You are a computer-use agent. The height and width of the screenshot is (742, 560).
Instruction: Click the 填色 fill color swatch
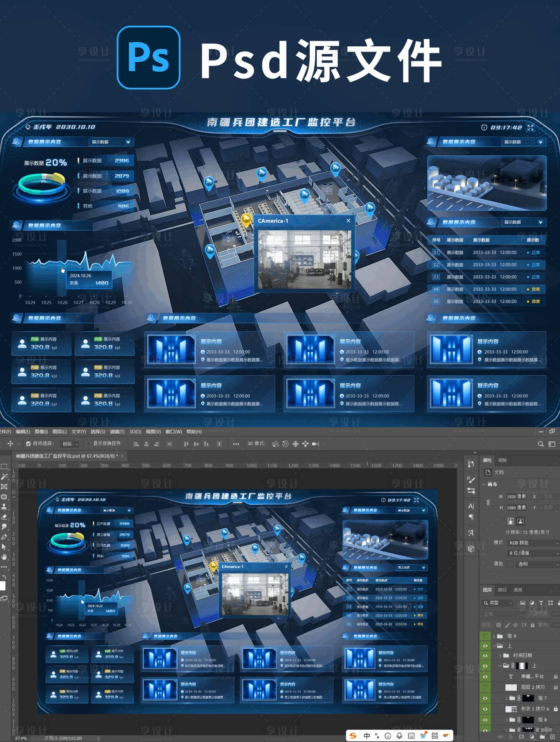510,564
